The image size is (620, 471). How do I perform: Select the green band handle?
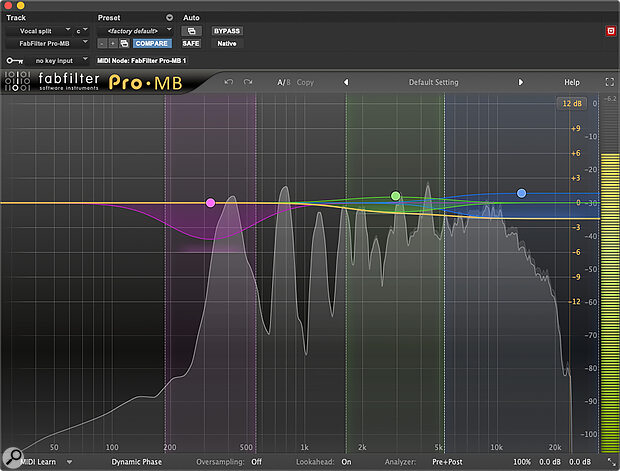pyautogui.click(x=395, y=196)
